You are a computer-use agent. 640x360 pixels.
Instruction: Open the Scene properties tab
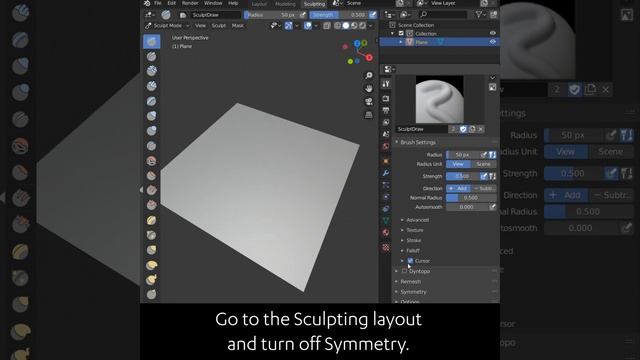[x=386, y=134]
